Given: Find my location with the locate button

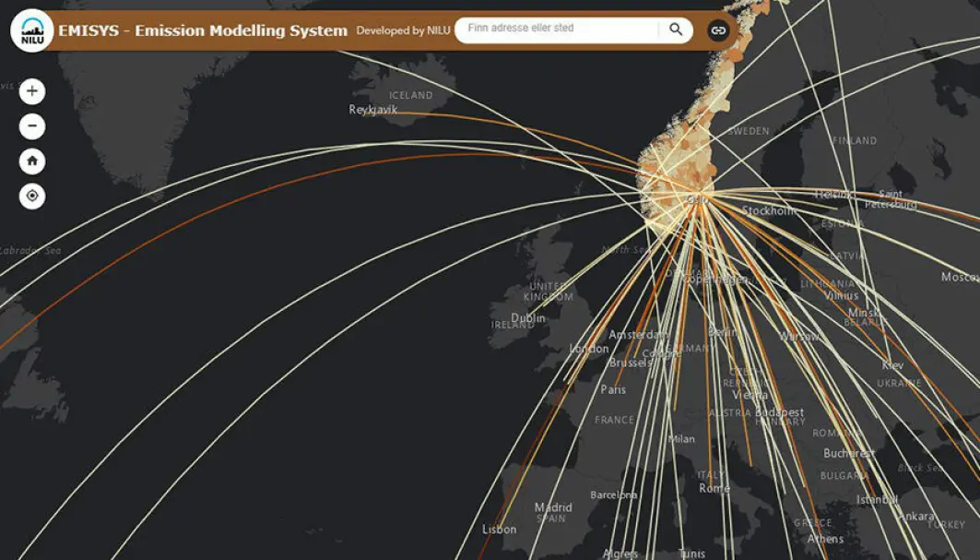Looking at the screenshot, I should point(32,197).
